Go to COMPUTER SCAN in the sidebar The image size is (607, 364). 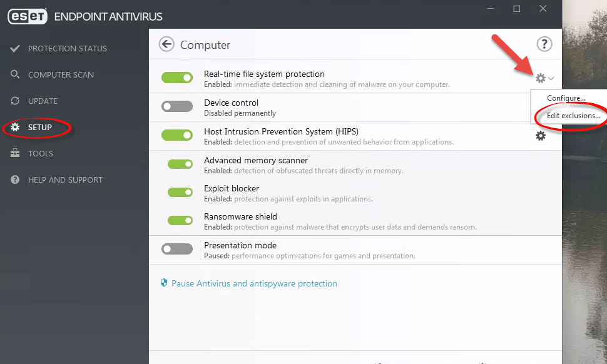click(61, 74)
